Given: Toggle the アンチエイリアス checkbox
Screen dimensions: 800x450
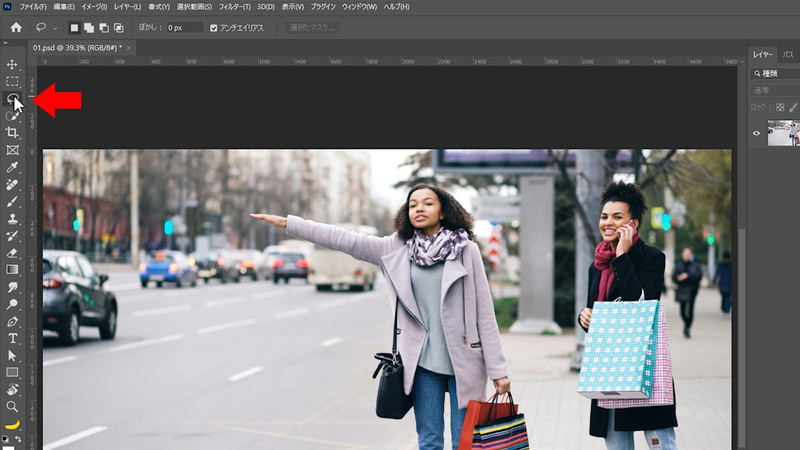Looking at the screenshot, I should [x=214, y=28].
